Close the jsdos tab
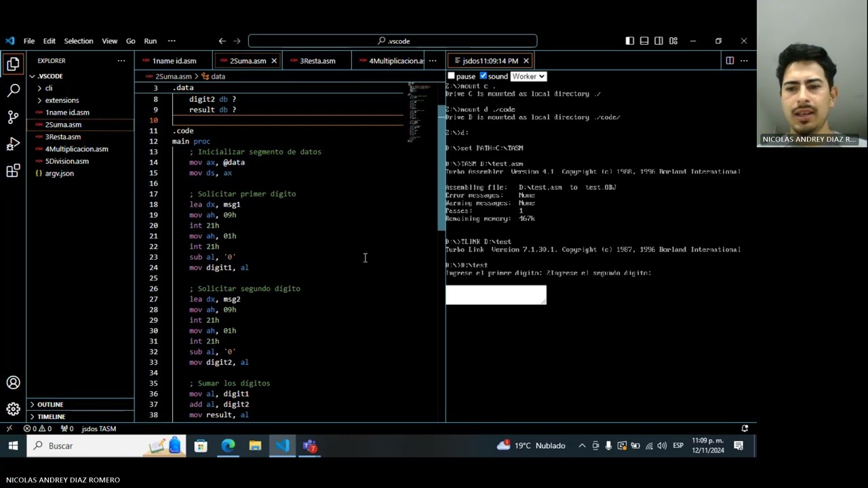Viewport: 868px width, 488px height. tap(526, 61)
